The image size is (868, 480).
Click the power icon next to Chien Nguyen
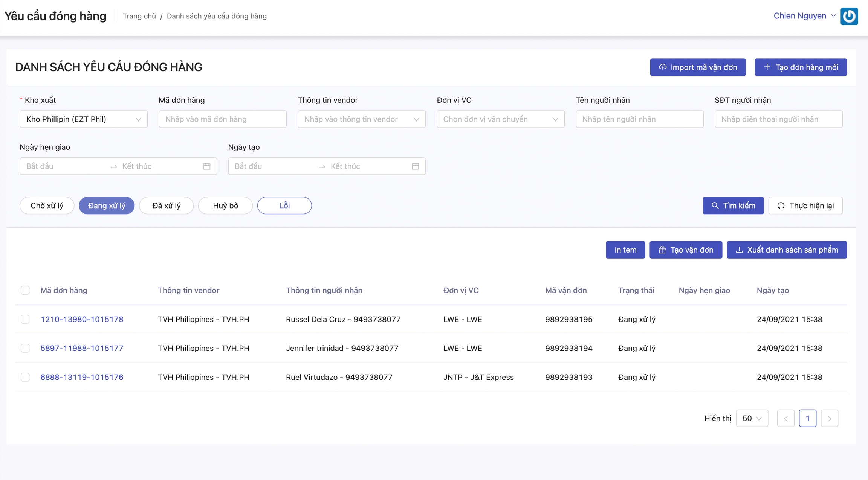coord(849,16)
